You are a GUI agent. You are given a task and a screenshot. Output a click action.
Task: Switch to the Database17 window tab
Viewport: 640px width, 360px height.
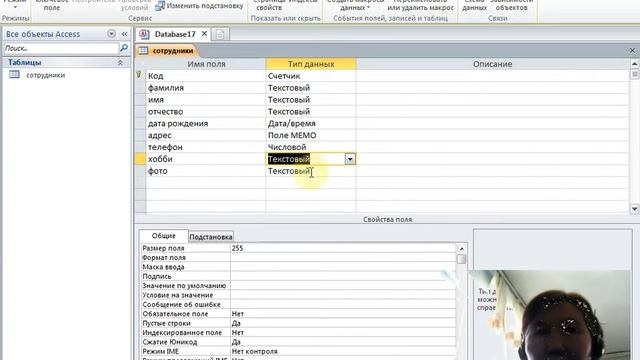(x=175, y=34)
